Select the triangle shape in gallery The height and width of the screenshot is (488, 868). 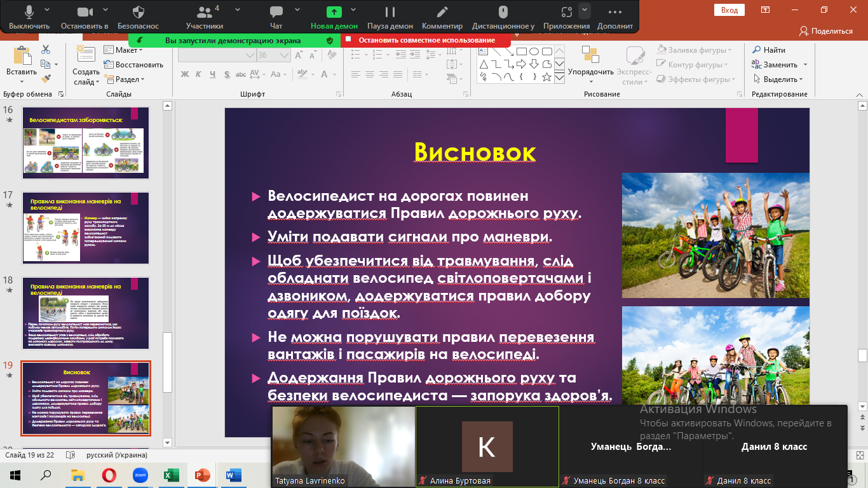(x=484, y=64)
